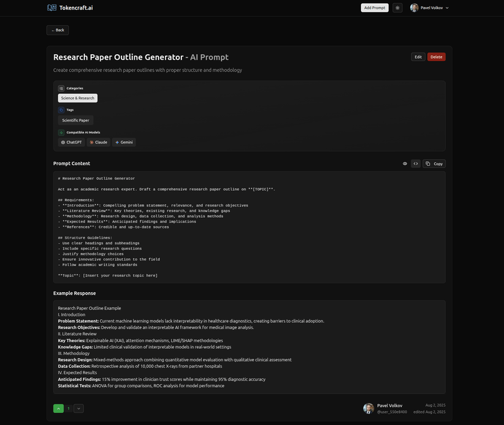This screenshot has width=504, height=425.
Task: Click the Tags section icon
Action: pos(61,110)
